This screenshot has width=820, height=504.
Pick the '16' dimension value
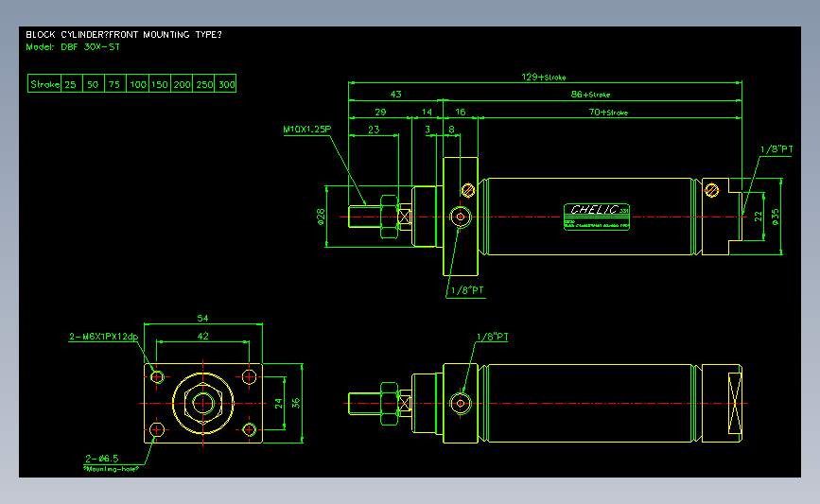click(x=461, y=112)
